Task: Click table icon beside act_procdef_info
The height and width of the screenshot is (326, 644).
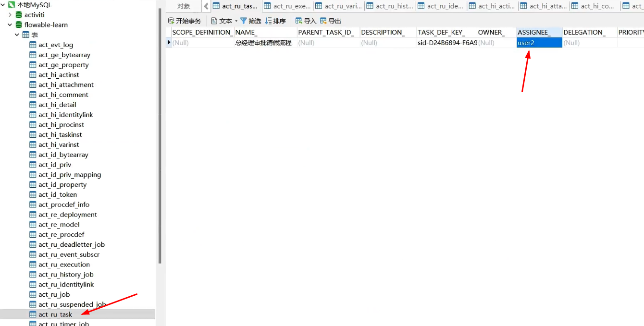Action: pos(33,205)
